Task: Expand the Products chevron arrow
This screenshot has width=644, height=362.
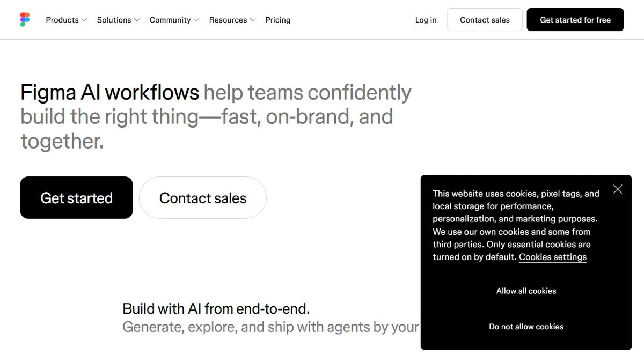Action: click(x=84, y=20)
